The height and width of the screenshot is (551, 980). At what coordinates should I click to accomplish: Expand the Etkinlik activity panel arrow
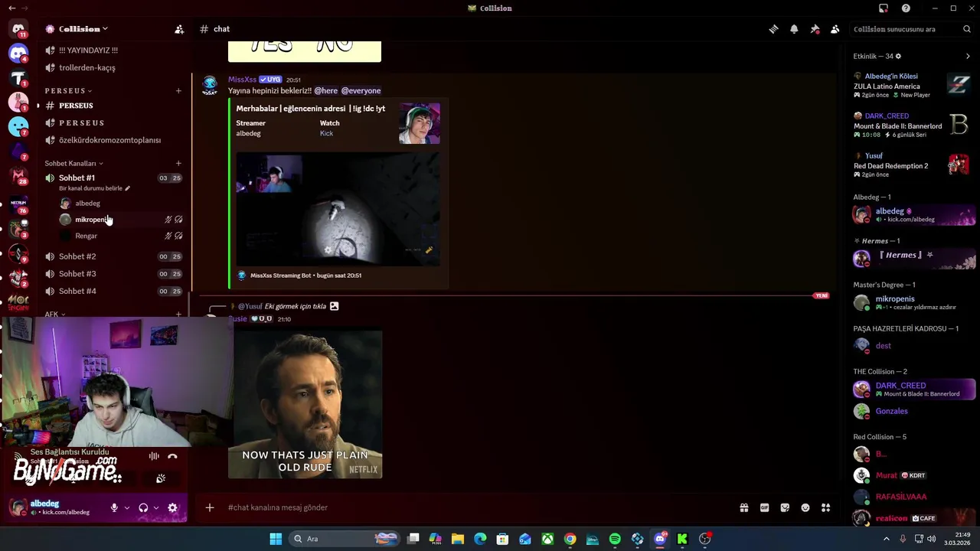[968, 56]
